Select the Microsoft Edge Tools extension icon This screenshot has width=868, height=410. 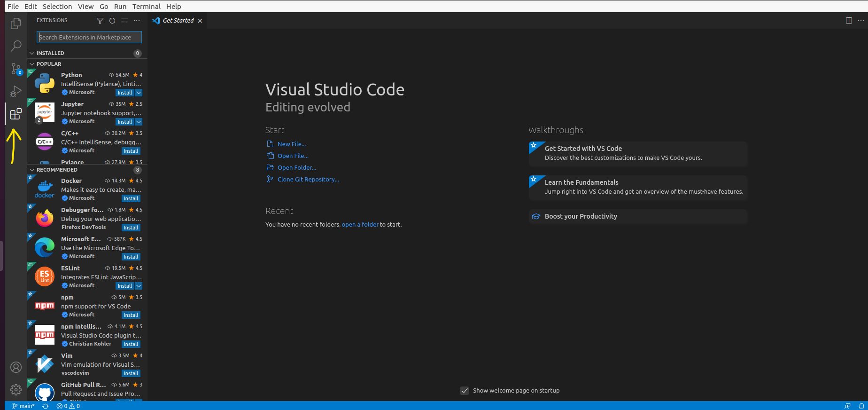(x=45, y=247)
